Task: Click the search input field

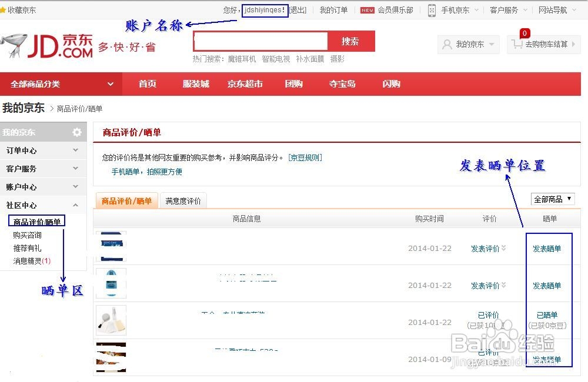Action: (x=260, y=41)
